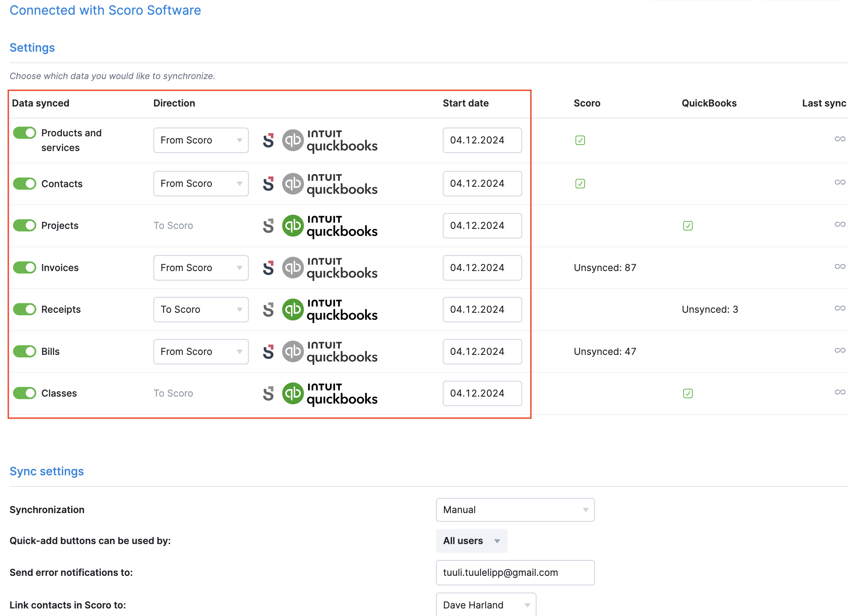Click QuickBooks checkbox in Classes row
The image size is (864, 616).
(x=688, y=393)
